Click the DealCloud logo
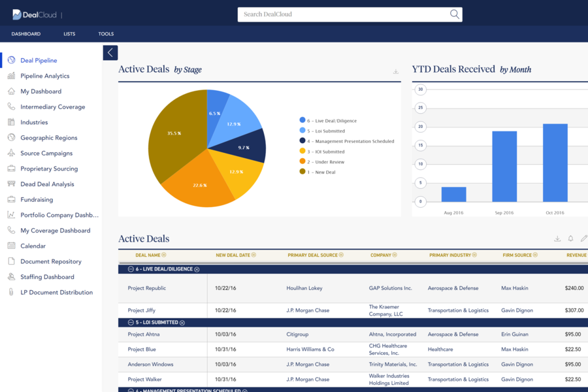 pos(34,14)
